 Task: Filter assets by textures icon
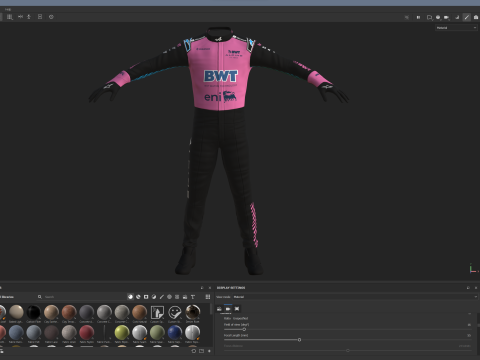[x=177, y=297]
